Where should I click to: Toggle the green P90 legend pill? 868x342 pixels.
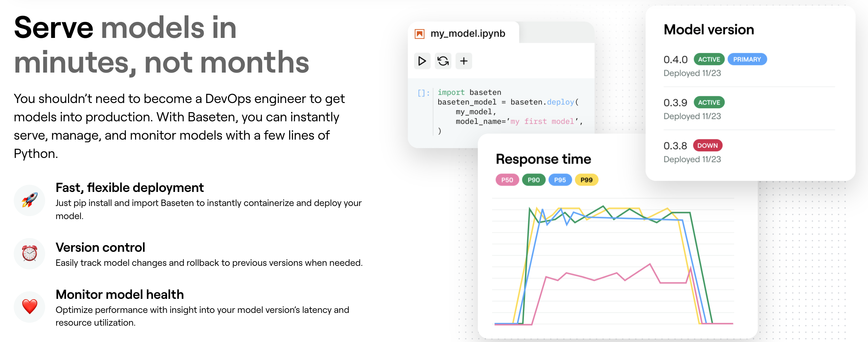(x=533, y=180)
